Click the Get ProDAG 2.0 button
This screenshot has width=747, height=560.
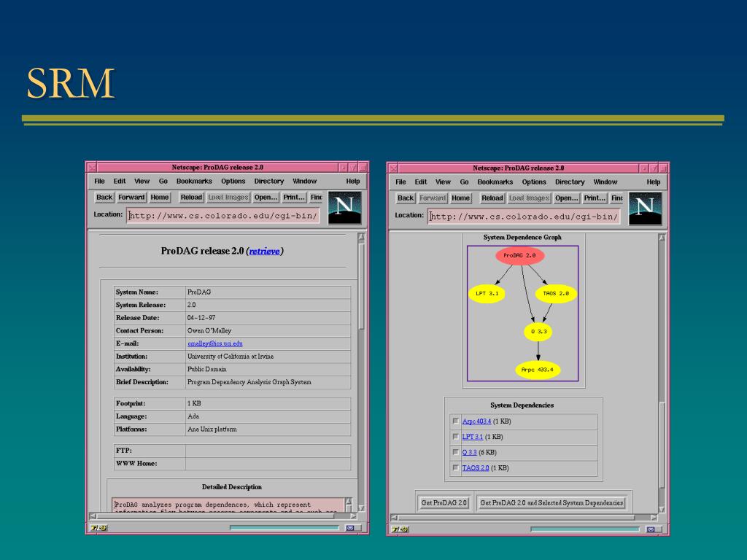pyautogui.click(x=444, y=503)
